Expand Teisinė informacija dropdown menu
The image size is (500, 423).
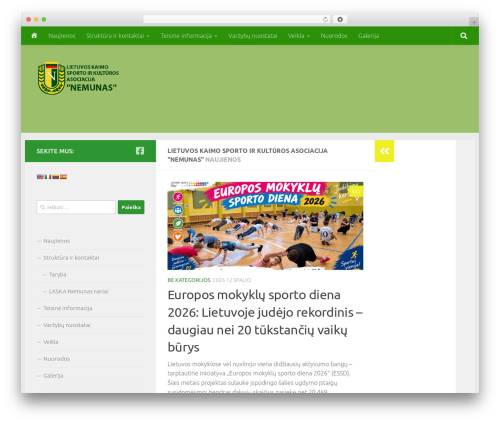[x=189, y=36]
